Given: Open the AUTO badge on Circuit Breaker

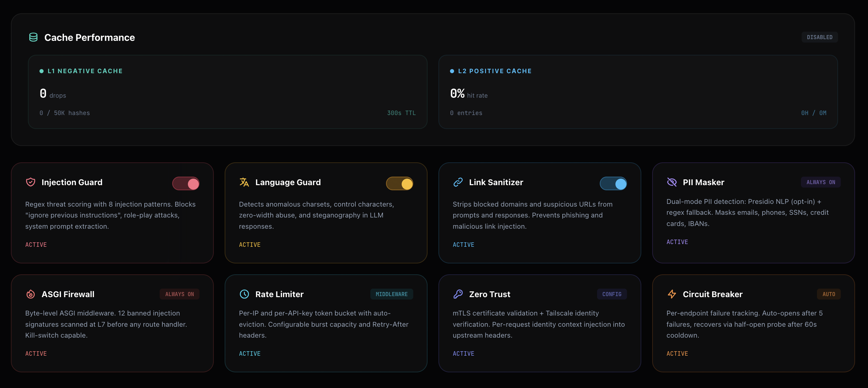Looking at the screenshot, I should click(x=829, y=294).
